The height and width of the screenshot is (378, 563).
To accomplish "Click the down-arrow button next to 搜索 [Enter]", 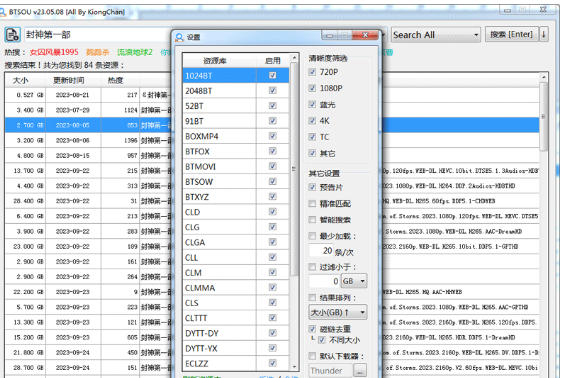I will (544, 34).
